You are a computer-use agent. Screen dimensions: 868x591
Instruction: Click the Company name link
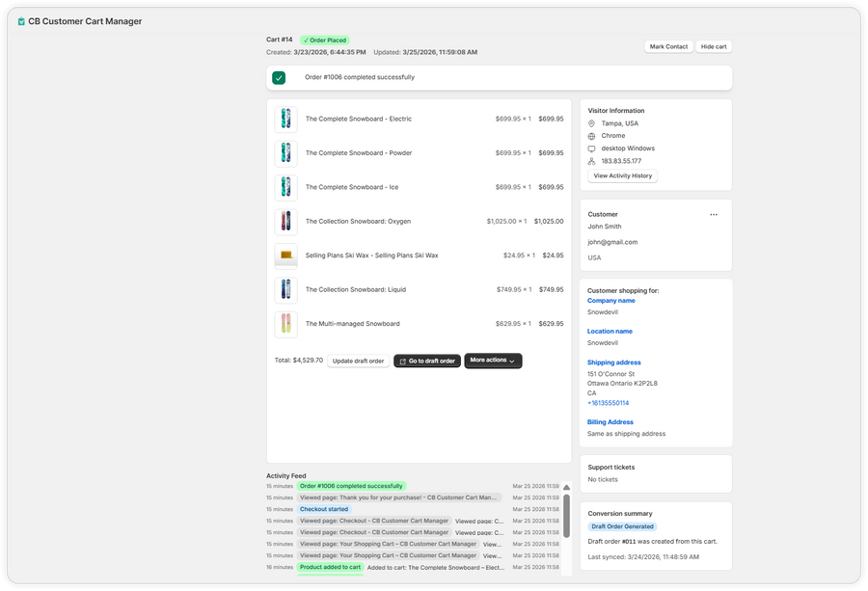point(611,301)
